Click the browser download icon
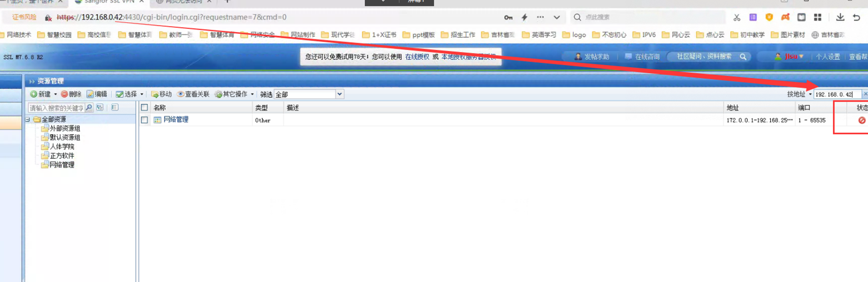The height and width of the screenshot is (282, 868). [x=840, y=17]
